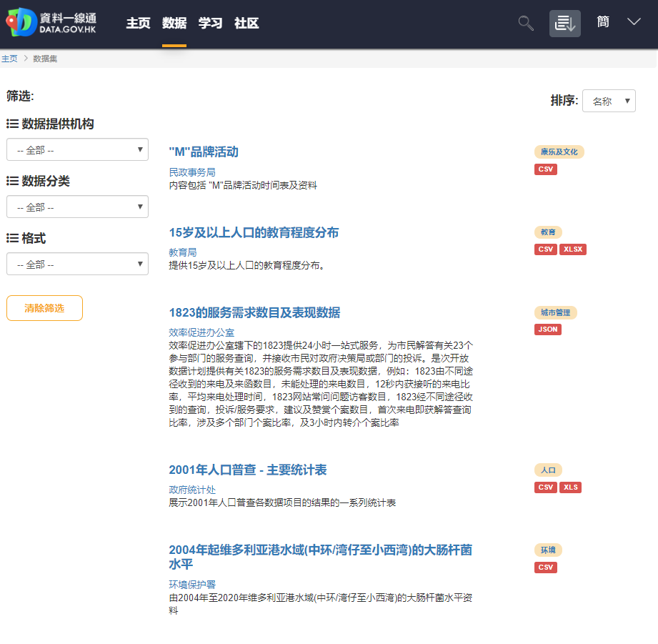Screen dimensions: 658x644
Task: Click the 康乐及文化 category tag
Action: [559, 152]
